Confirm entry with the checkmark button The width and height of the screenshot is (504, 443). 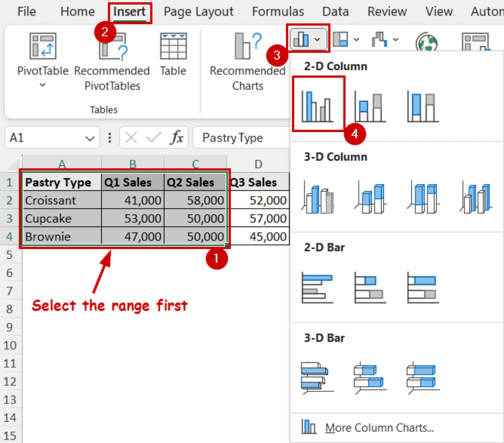153,138
